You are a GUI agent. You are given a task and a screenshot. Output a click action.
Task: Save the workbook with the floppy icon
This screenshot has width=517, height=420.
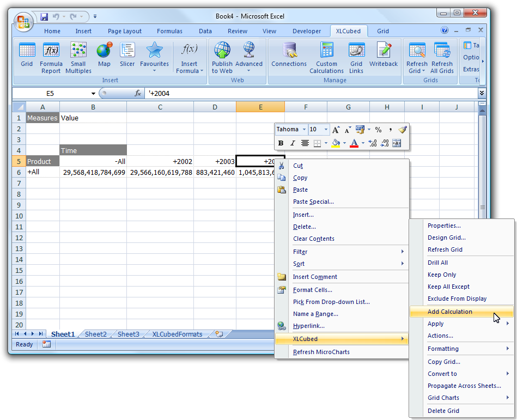point(44,16)
